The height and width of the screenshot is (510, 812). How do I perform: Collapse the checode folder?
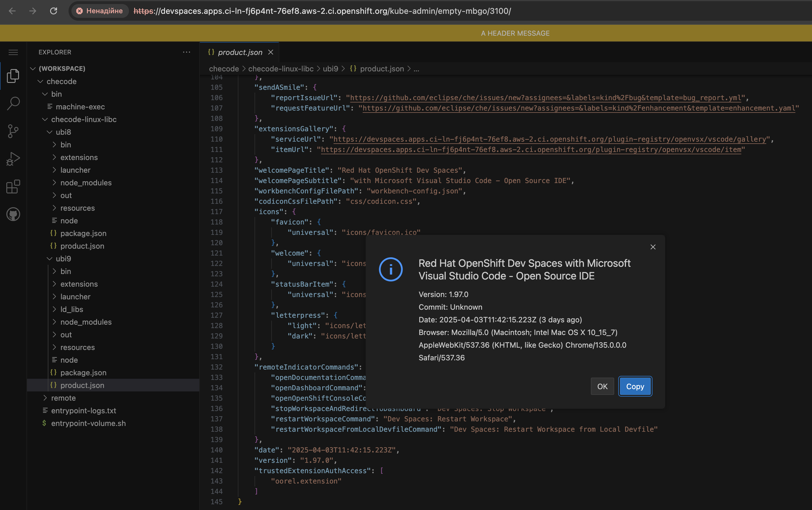tap(61, 81)
